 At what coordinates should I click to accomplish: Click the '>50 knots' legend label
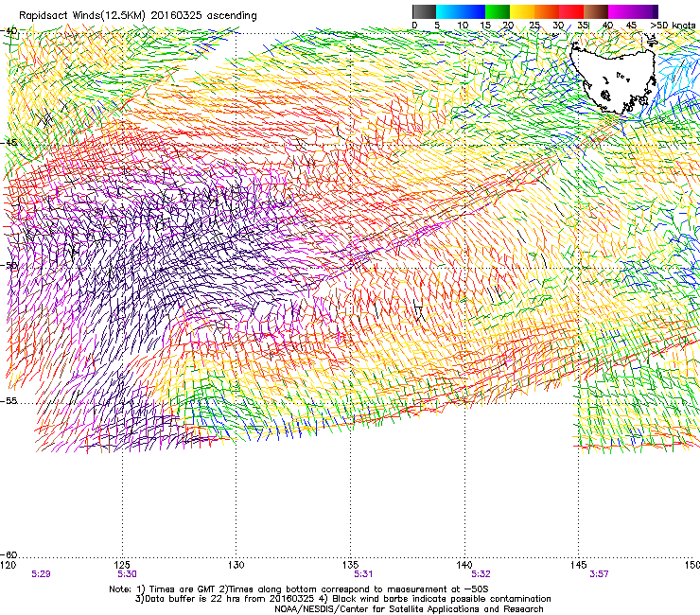(673, 26)
